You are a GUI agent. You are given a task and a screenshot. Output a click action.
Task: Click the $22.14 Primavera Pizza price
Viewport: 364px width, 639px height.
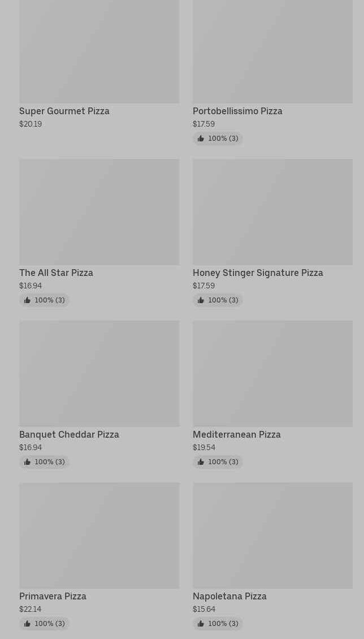31,610
